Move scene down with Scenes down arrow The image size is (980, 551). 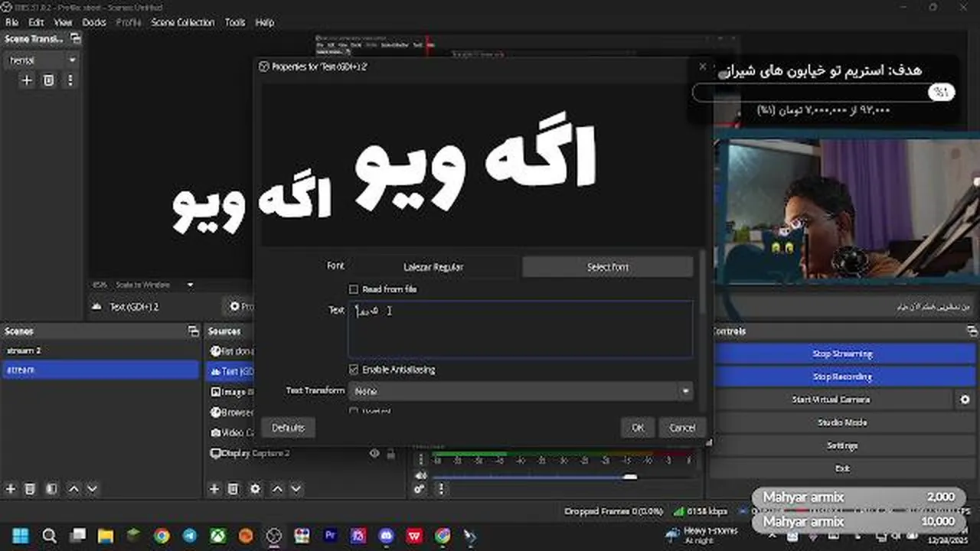click(92, 488)
